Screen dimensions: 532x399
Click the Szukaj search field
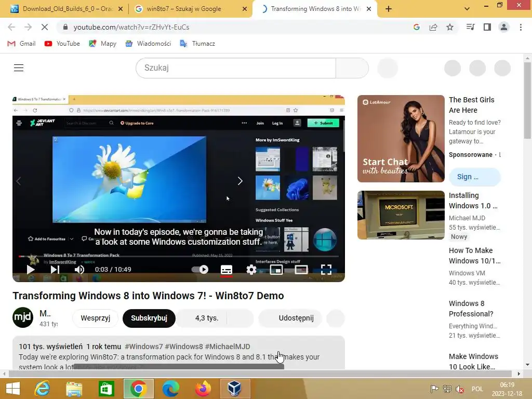pyautogui.click(x=236, y=68)
